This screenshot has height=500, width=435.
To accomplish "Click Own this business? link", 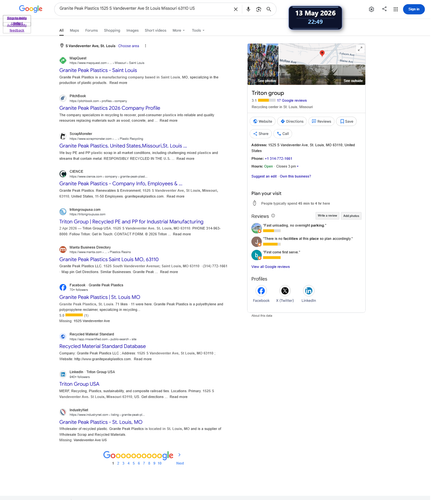I will pos(295,176).
